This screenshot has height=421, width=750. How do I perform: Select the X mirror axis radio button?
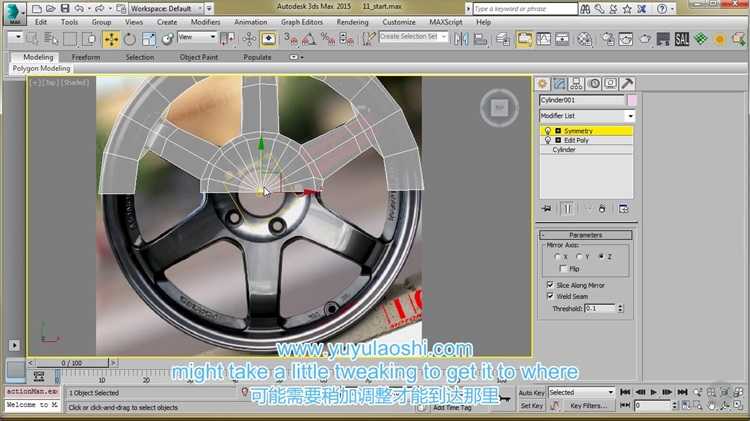coord(557,257)
